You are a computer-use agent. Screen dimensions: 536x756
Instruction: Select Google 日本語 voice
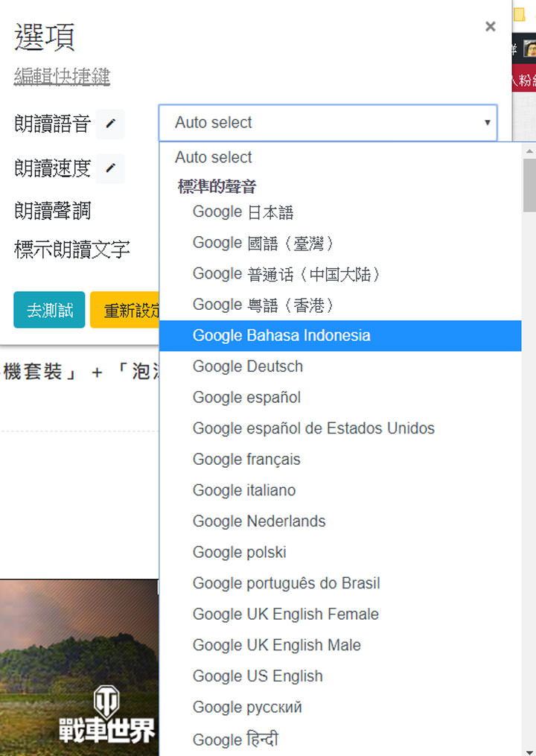tap(340, 212)
